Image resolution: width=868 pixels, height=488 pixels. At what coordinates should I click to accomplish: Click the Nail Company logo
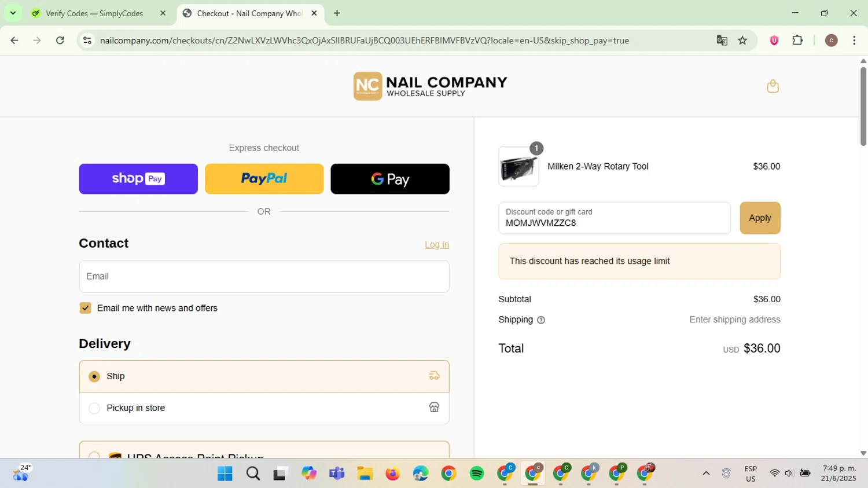[430, 86]
